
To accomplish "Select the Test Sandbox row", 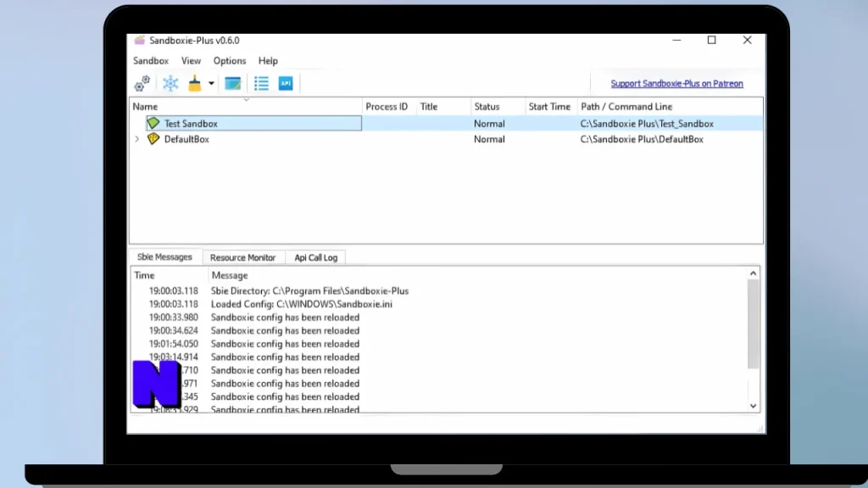I will pos(446,124).
